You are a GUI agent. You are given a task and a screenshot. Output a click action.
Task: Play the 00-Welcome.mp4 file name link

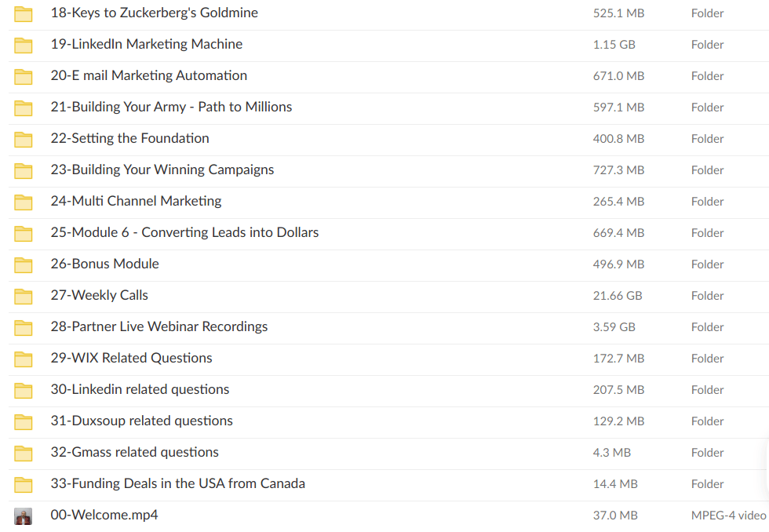click(x=104, y=515)
